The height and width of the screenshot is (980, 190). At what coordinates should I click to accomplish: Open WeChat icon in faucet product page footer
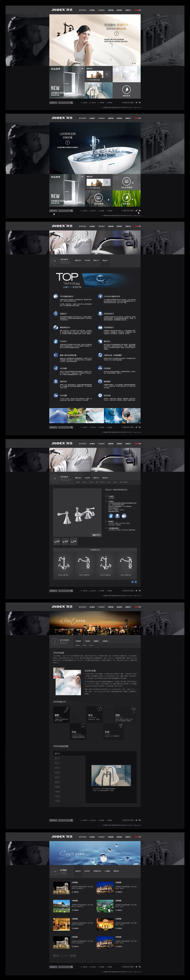[x=140, y=591]
